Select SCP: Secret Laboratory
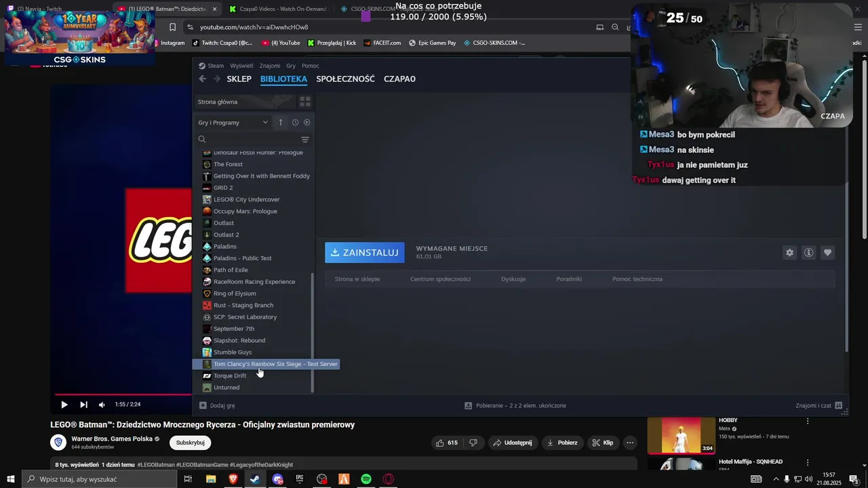The width and height of the screenshot is (868, 488). (x=245, y=317)
